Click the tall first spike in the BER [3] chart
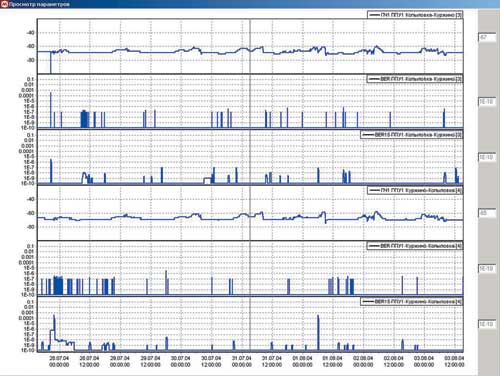Screen dimensions: 500x376 pos(51,110)
